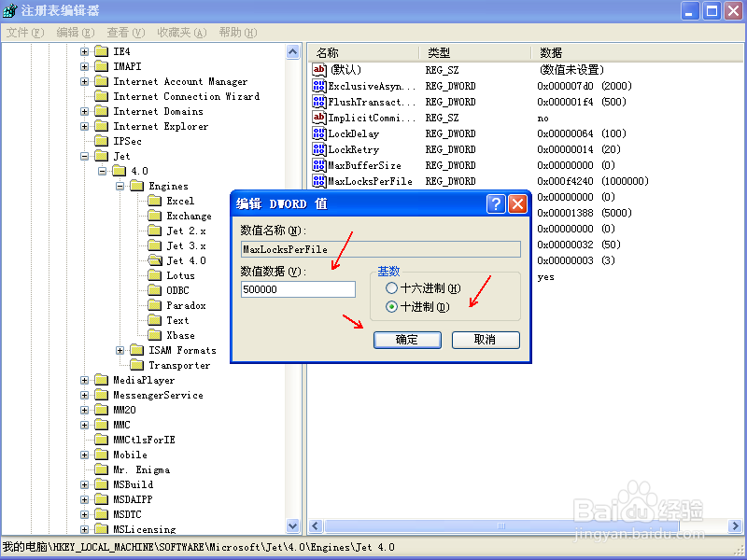This screenshot has height=560, width=747.
Task: Click the ODBC folder icon
Action: coord(154,290)
